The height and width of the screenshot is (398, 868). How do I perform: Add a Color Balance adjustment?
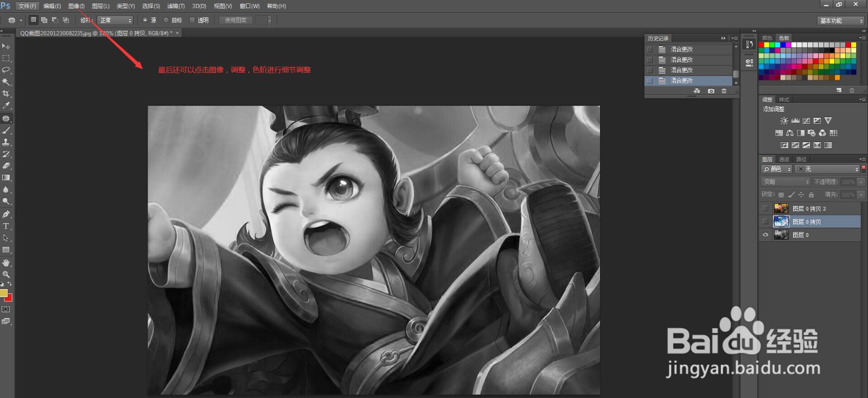click(790, 133)
